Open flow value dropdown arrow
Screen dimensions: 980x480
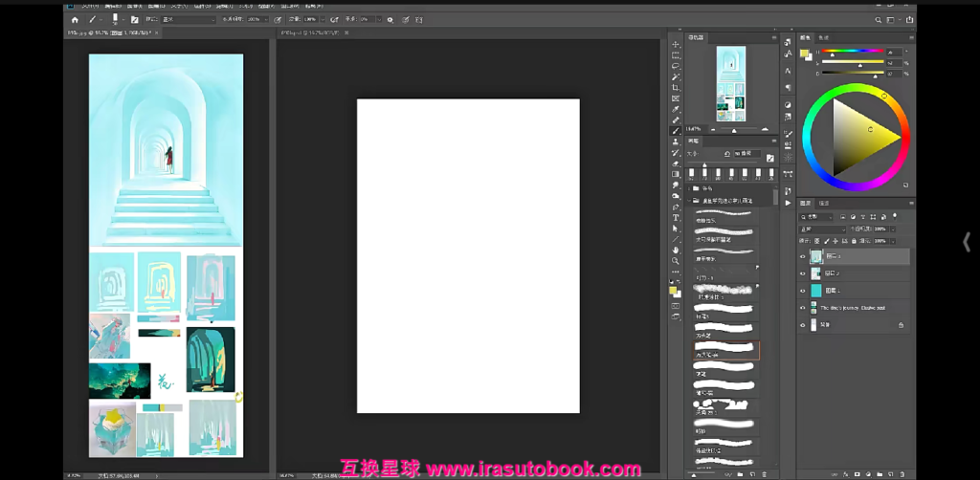pos(323,19)
